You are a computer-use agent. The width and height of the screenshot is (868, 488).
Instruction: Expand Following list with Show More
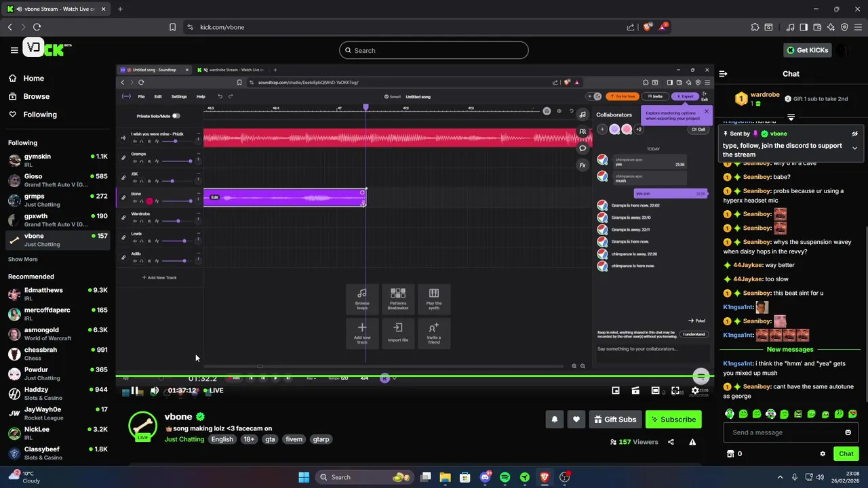pyautogui.click(x=23, y=260)
